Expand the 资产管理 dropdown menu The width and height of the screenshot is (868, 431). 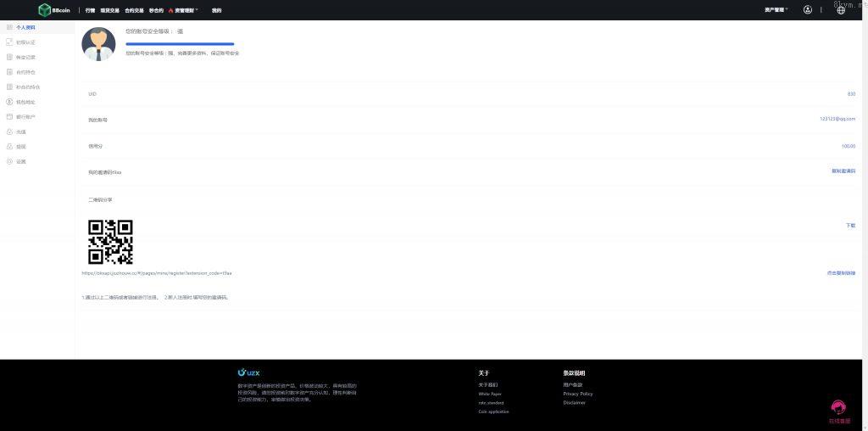776,10
